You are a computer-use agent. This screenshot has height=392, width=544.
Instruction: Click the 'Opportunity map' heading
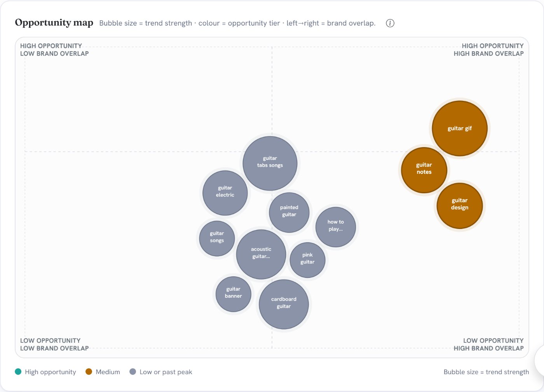(54, 23)
